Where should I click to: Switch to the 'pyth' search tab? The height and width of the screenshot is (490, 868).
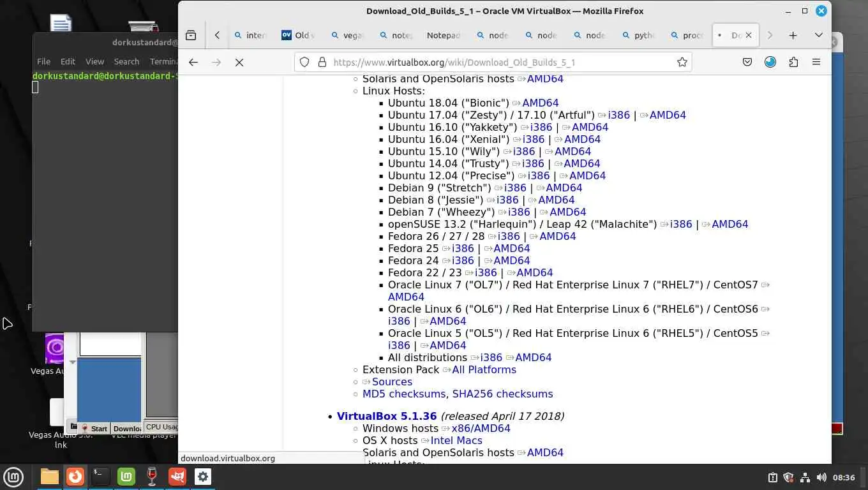638,35
